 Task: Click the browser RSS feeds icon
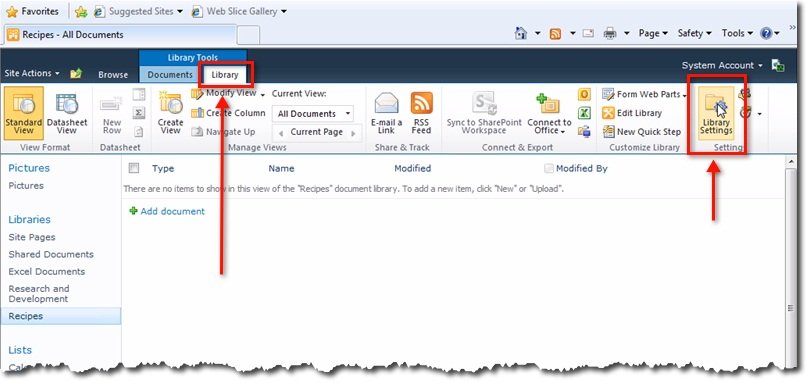[555, 33]
